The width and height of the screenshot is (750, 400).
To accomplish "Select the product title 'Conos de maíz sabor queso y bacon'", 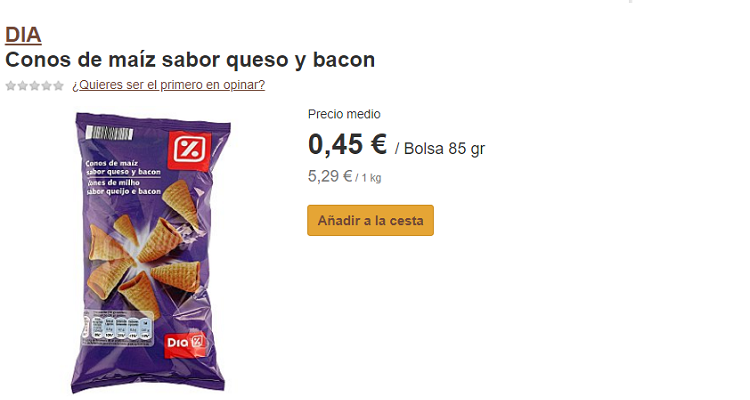I will tap(190, 60).
